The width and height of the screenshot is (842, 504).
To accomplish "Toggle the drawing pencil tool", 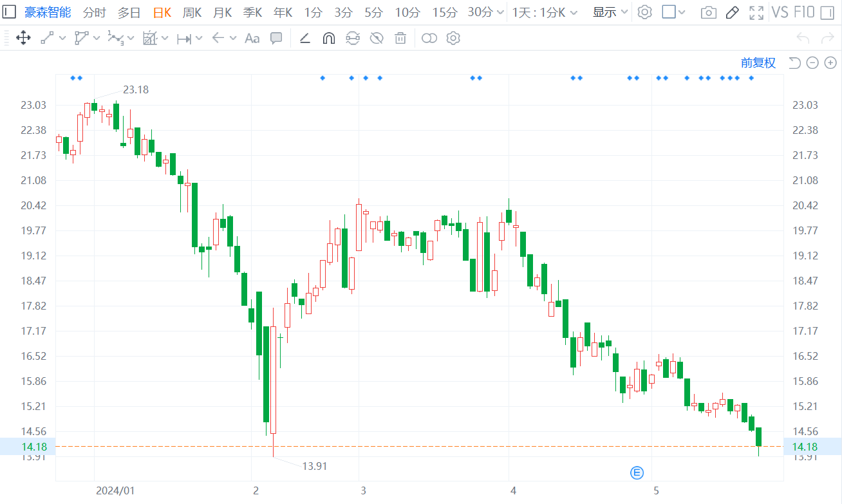I will (x=732, y=12).
